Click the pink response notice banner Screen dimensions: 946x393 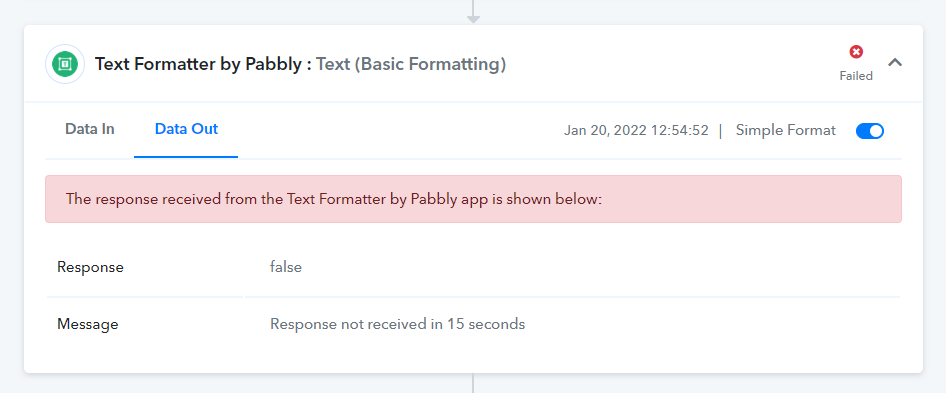click(473, 199)
